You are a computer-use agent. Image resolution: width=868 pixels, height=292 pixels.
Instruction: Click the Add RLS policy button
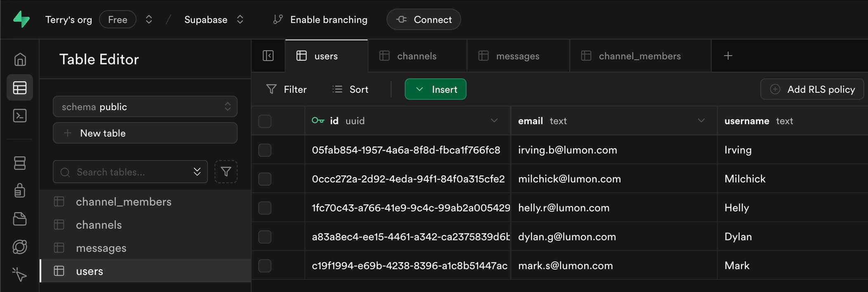(812, 89)
